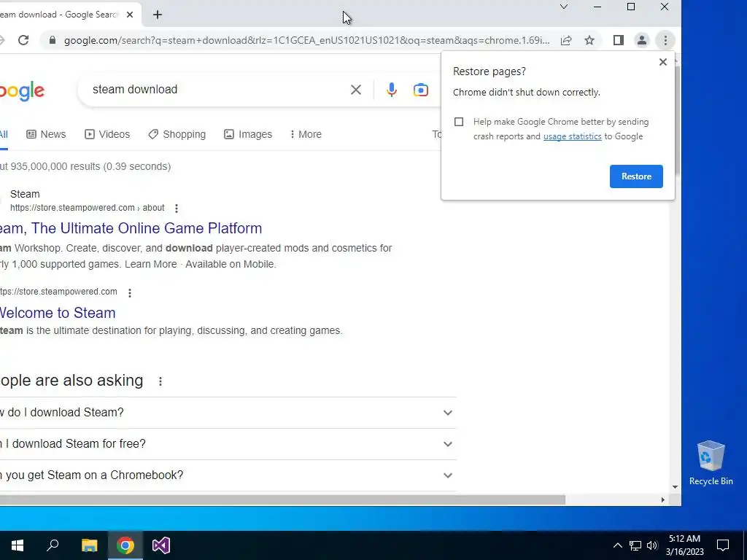Click the Chrome taskbar icon
Screen dimensions: 747x560
pyautogui.click(x=125, y=545)
